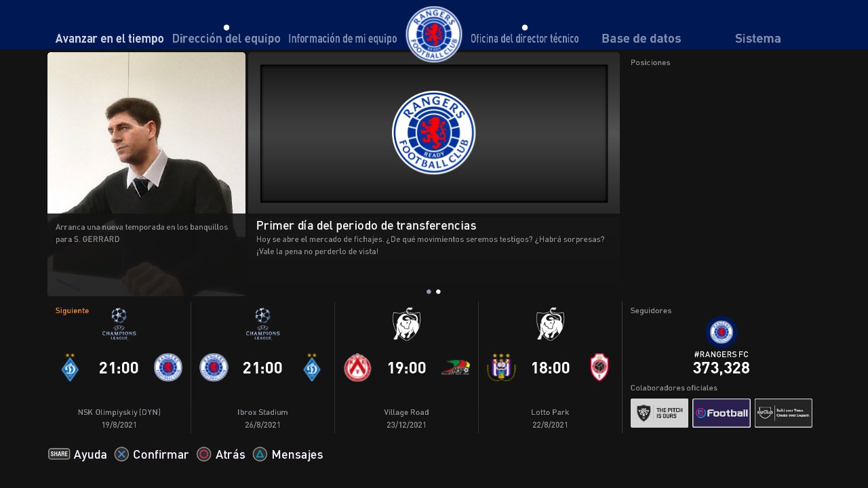Select first news carousel dot
868x488 pixels.
pyautogui.click(x=429, y=291)
